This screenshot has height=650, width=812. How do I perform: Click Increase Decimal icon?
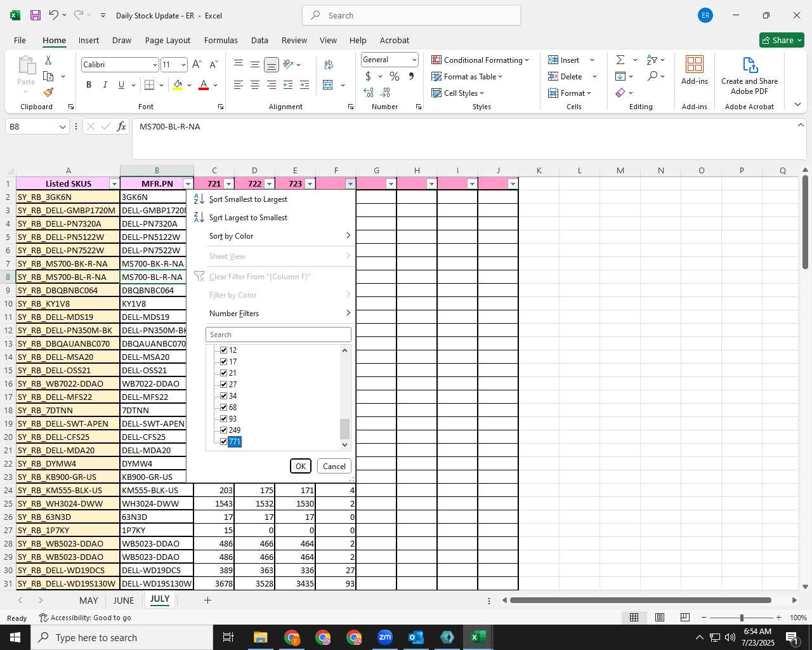369,93
